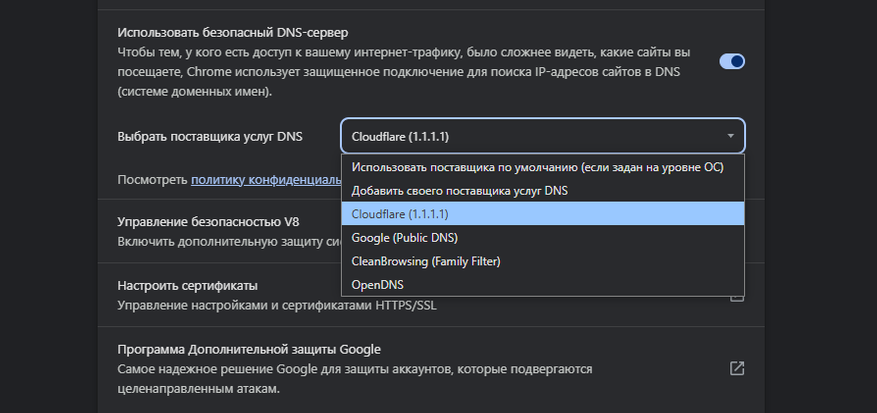Click the dropdown arrow in DNS provider field

(730, 136)
